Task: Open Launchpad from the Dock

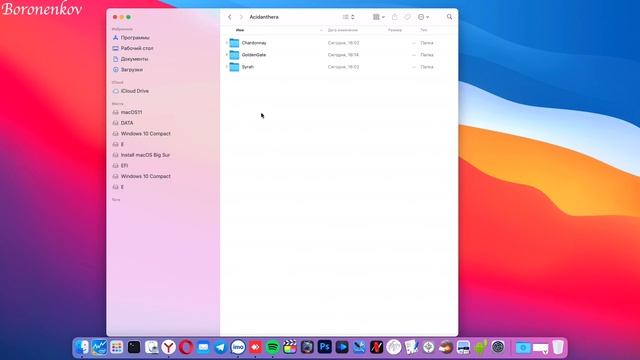Action: coord(117,347)
